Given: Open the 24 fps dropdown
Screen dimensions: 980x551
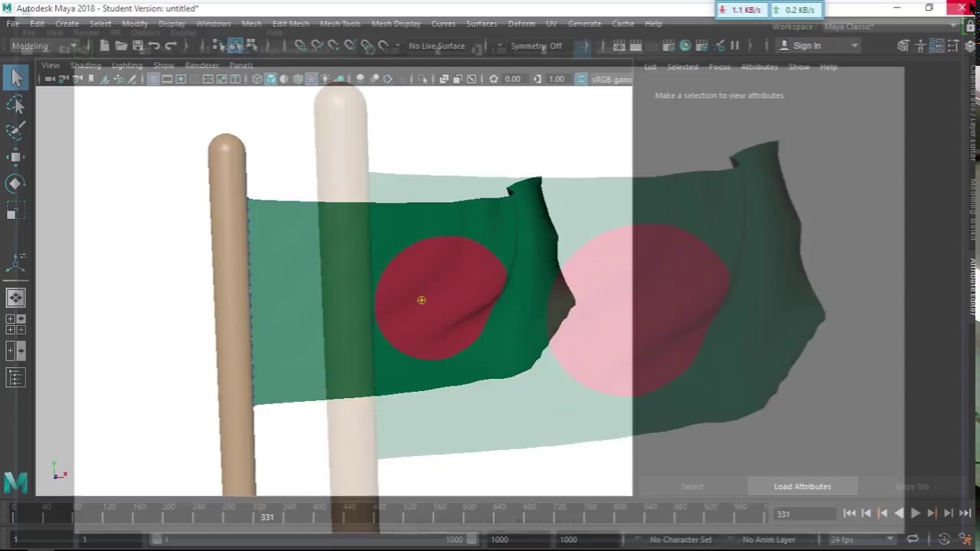Looking at the screenshot, I should coord(861,540).
